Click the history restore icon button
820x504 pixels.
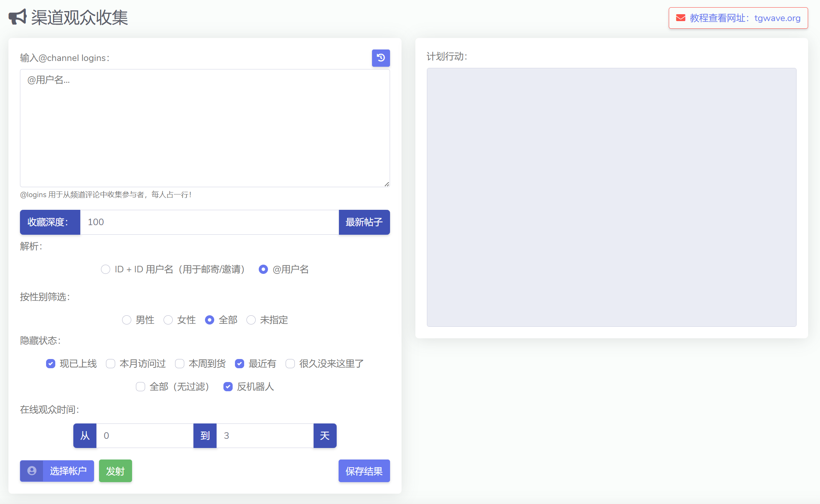pyautogui.click(x=380, y=58)
